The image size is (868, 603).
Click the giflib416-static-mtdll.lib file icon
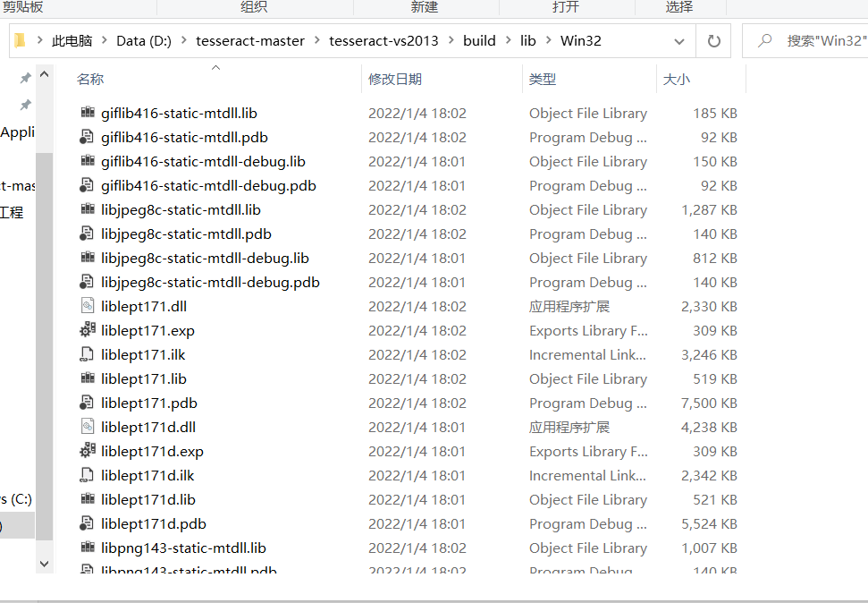tap(88, 113)
